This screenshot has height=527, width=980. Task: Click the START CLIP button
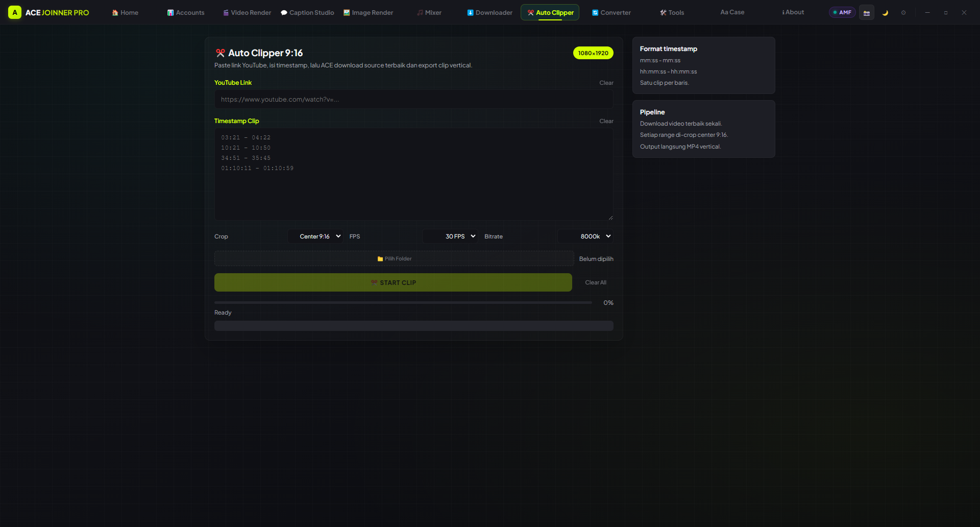click(x=393, y=282)
